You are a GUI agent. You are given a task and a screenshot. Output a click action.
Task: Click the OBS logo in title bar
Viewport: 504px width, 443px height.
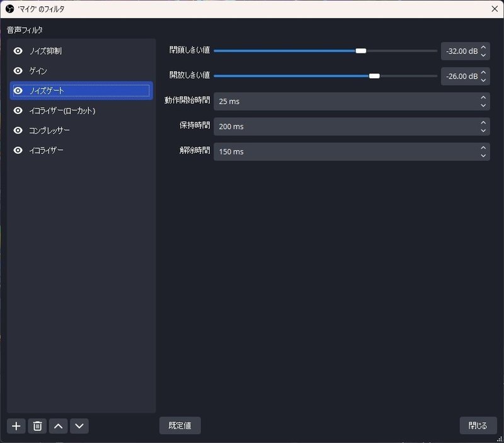[x=9, y=9]
